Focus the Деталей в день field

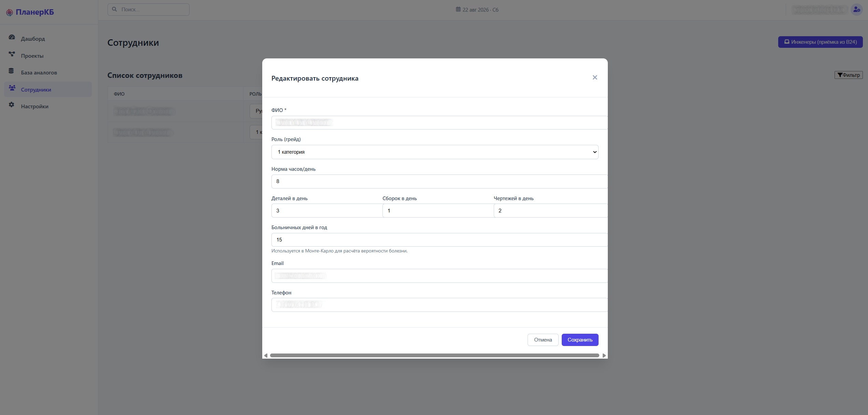(x=327, y=211)
